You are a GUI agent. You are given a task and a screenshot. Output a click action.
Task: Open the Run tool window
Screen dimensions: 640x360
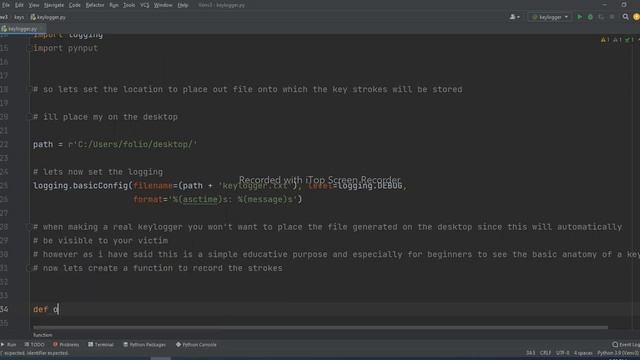(9, 344)
